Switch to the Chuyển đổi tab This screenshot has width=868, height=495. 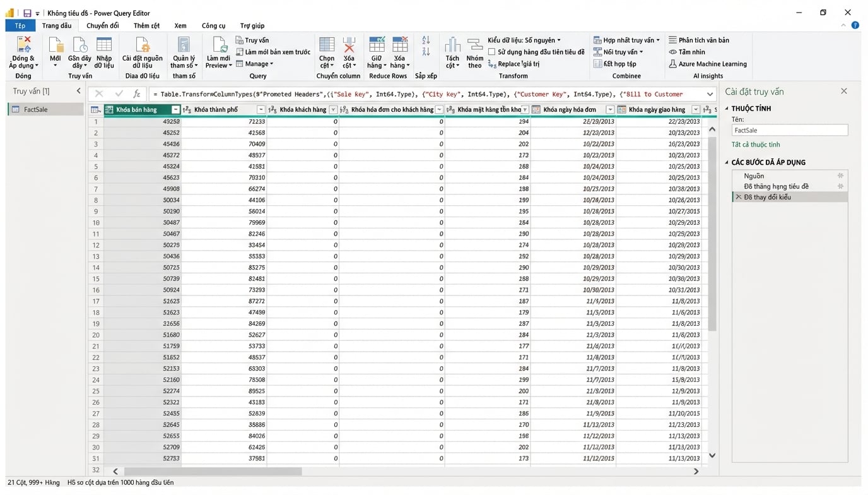tap(103, 25)
